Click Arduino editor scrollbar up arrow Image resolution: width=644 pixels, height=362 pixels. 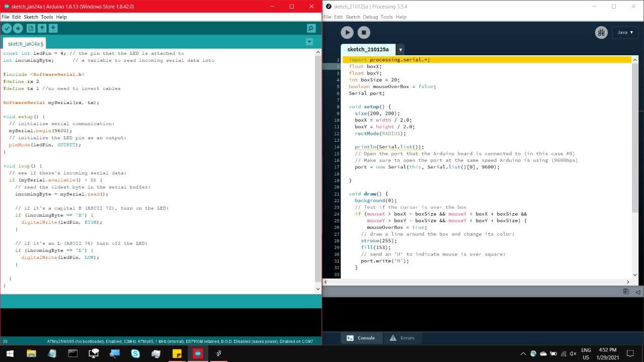(317, 52)
